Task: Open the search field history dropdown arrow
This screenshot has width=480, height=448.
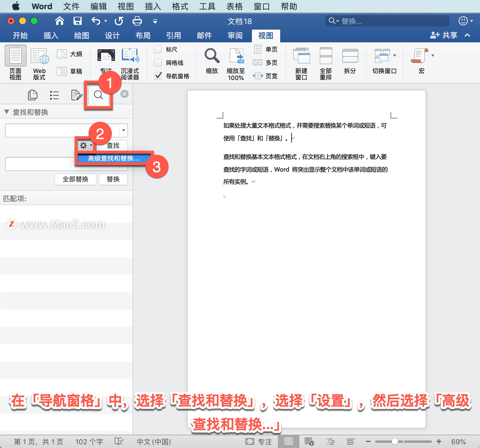Action: pos(124,130)
